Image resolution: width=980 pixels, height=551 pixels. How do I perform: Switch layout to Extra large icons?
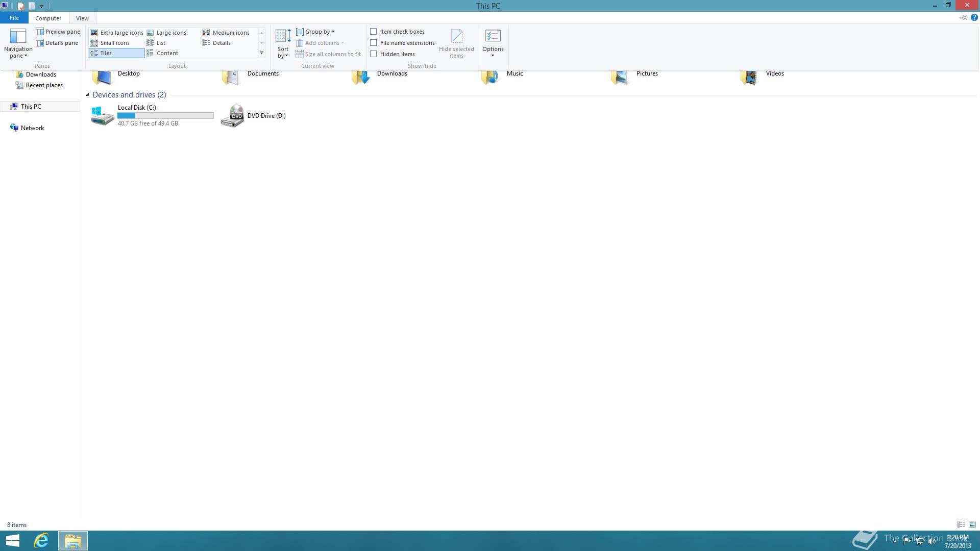click(x=116, y=33)
